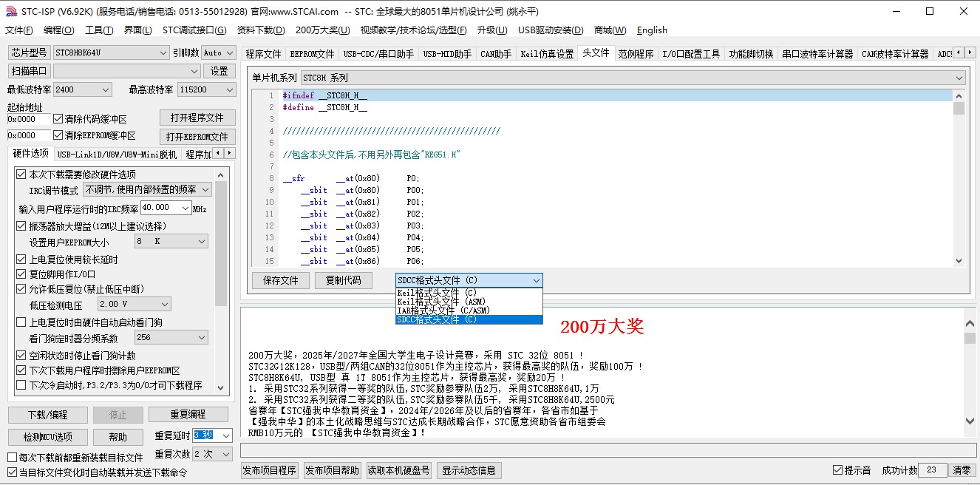Open the 工具(T) menu

point(99,30)
